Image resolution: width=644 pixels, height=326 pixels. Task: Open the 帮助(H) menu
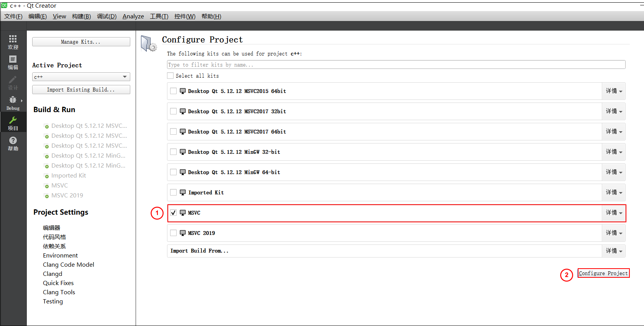tap(211, 16)
